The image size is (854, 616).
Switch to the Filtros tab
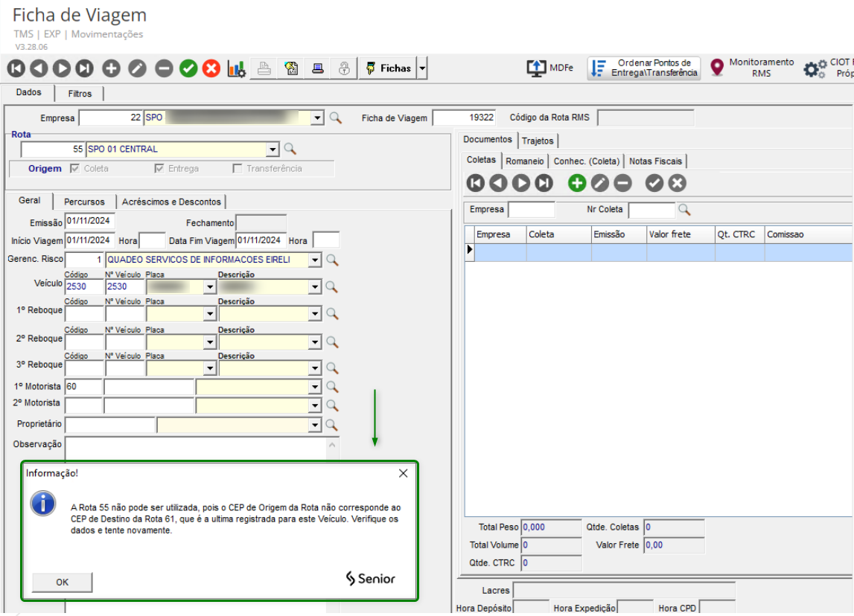point(80,94)
